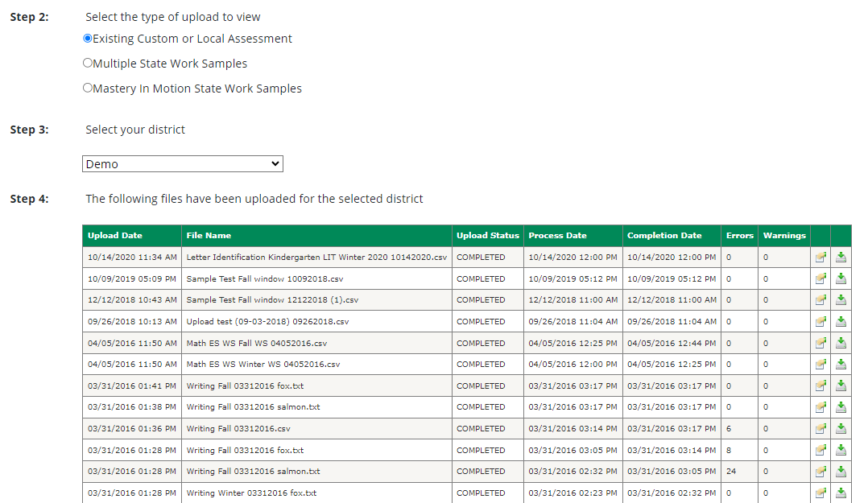Viewport: 868px width, 503px height.
Task: Click the Completion Date column header
Action: [x=664, y=236]
